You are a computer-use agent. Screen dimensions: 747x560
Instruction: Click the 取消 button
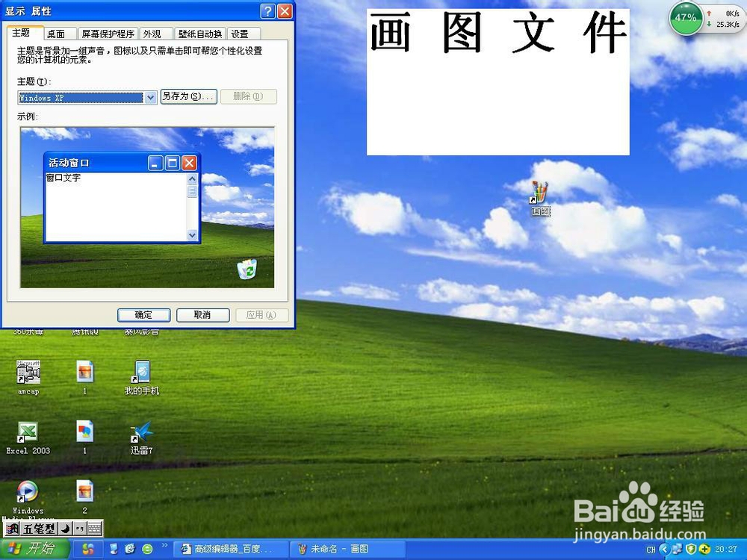coord(203,315)
